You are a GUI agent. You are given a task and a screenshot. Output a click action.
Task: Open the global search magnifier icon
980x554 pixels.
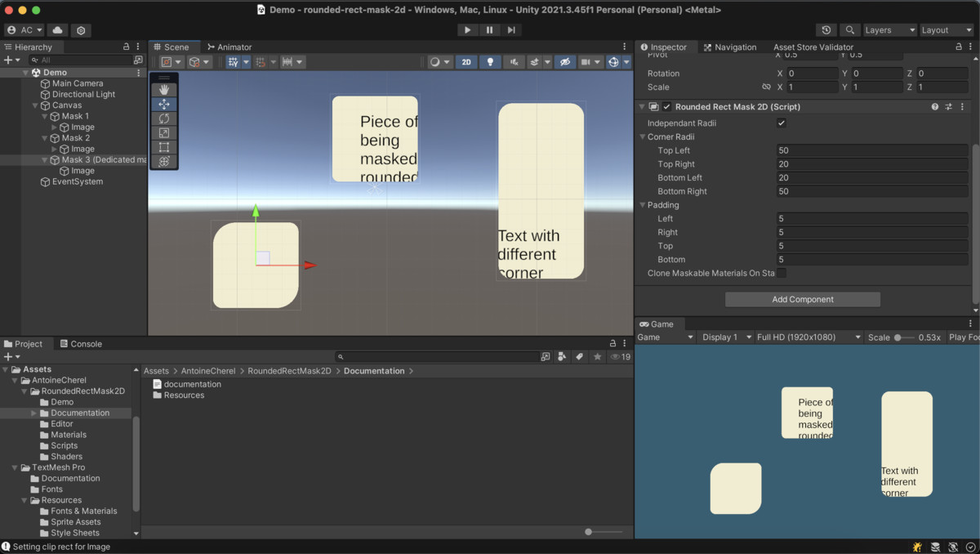pyautogui.click(x=850, y=30)
